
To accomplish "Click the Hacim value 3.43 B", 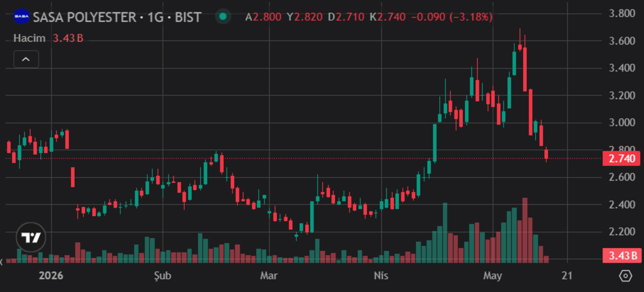I will click(68, 38).
